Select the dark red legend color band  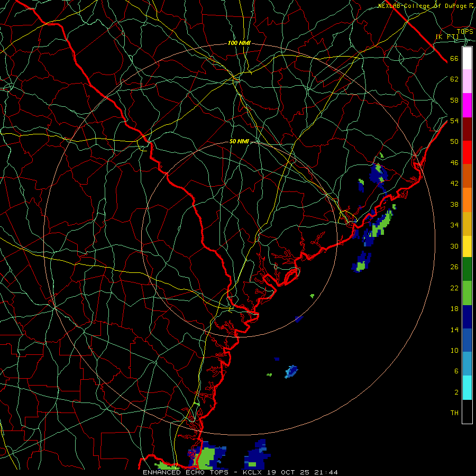pyautogui.click(x=467, y=129)
